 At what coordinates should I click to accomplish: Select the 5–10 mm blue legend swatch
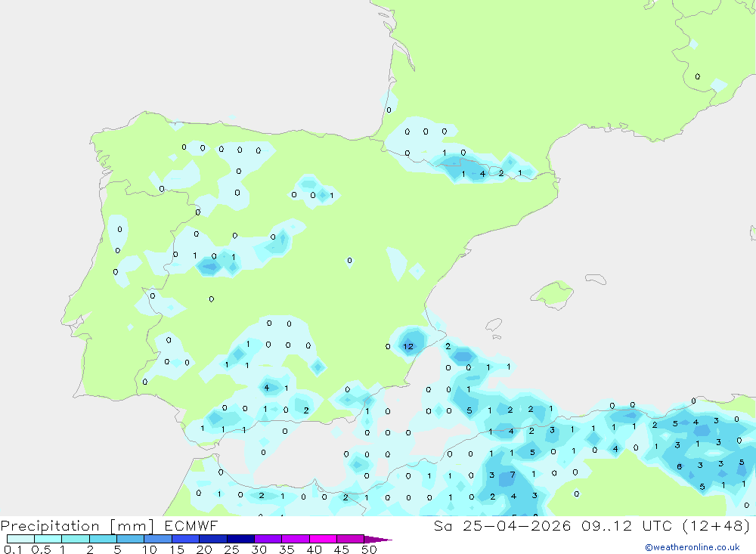(x=131, y=539)
